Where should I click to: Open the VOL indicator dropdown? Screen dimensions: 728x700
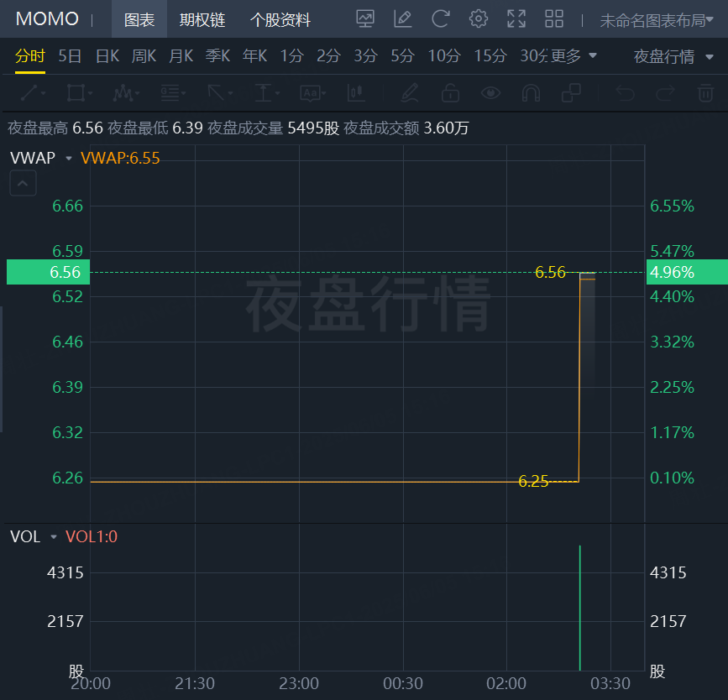pos(54,537)
